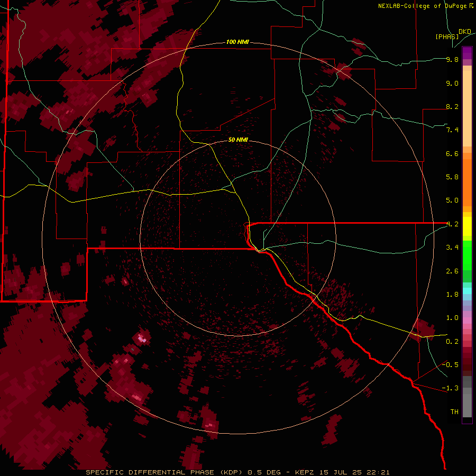Pick the purple swatch atop the color bar
The width and height of the screenshot is (476, 476).
pos(467,53)
